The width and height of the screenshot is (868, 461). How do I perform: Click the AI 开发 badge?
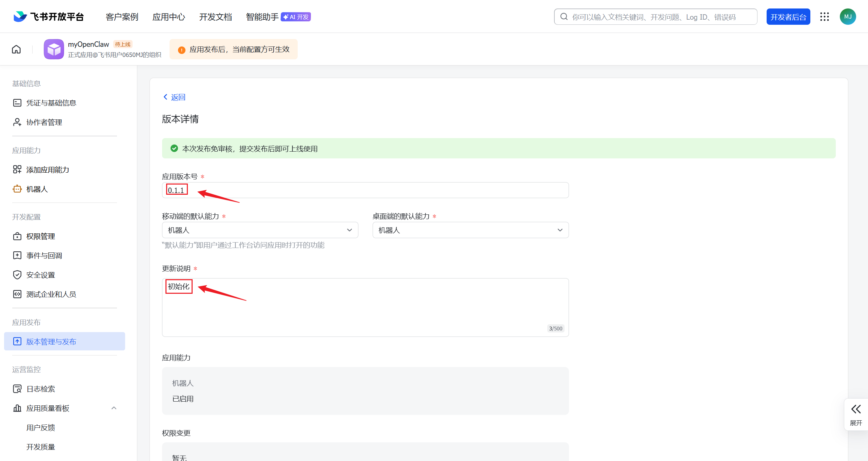tap(296, 17)
